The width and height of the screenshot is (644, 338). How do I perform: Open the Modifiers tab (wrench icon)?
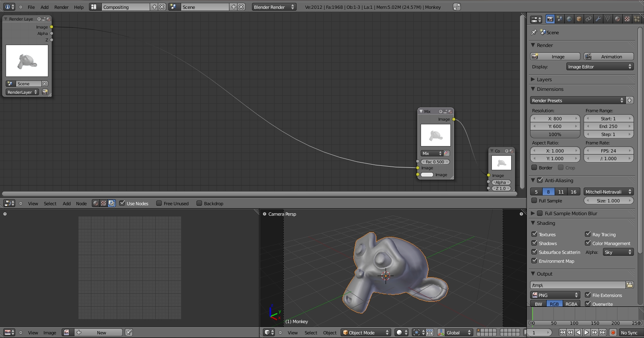(598, 19)
